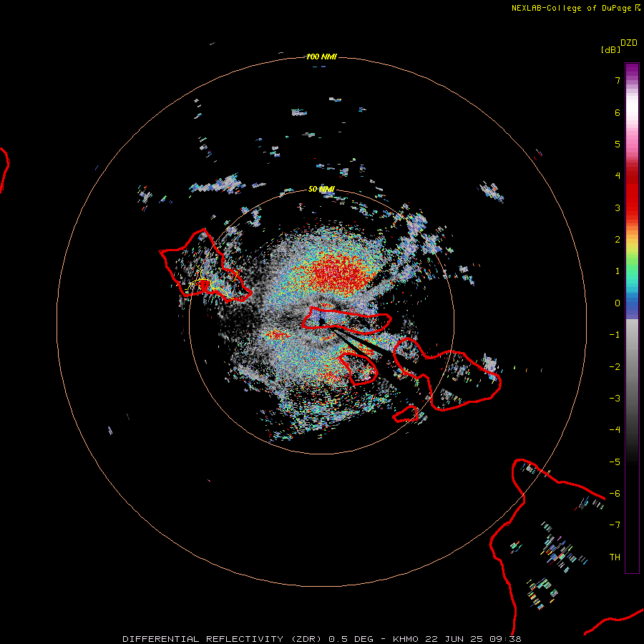The image size is (644, 644).
Task: Click the 3 dB legend value
Action: point(618,208)
